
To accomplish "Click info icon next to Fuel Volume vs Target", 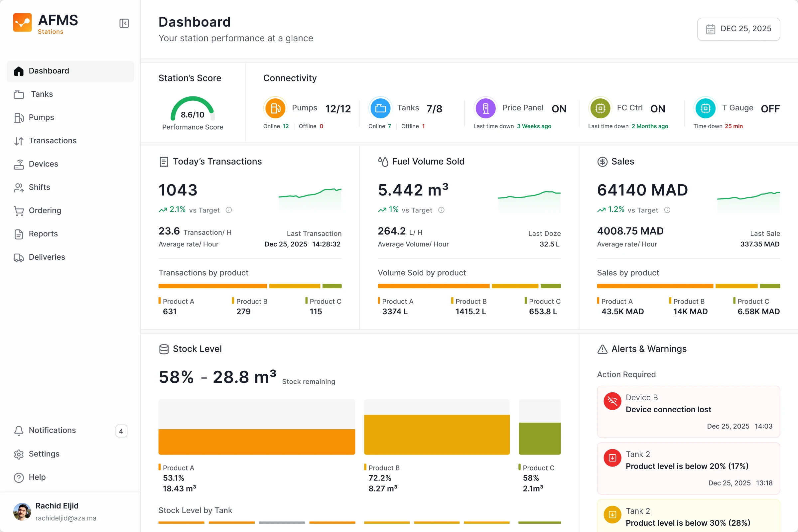I will 441,210.
